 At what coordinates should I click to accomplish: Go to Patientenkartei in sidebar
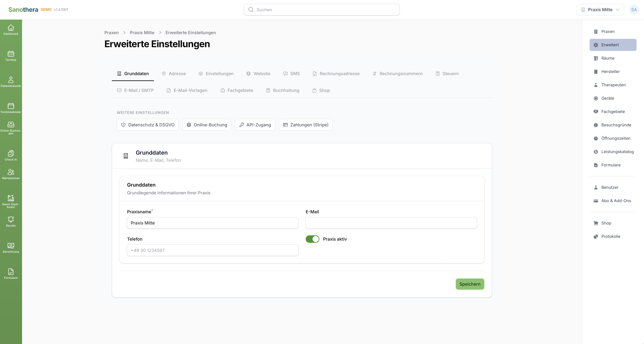(11, 82)
